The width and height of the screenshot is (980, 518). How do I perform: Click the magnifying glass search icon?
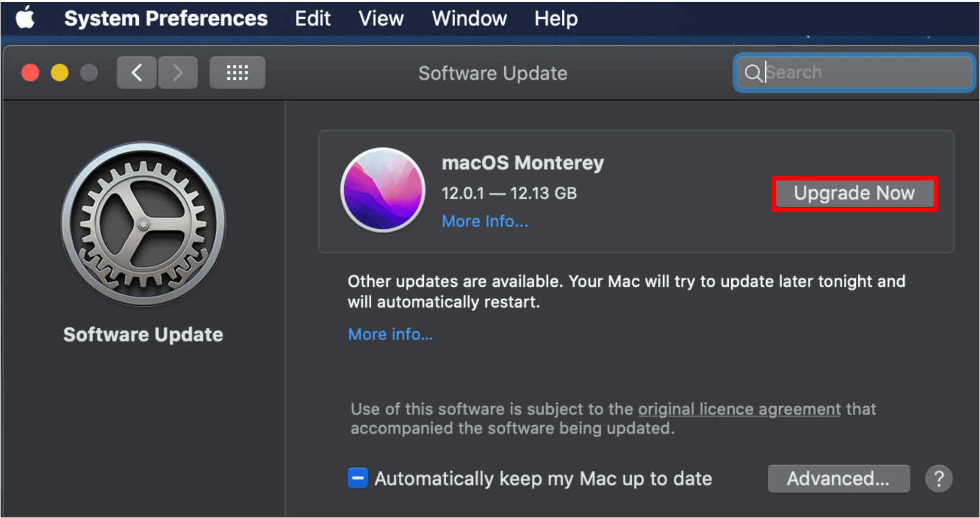click(752, 73)
